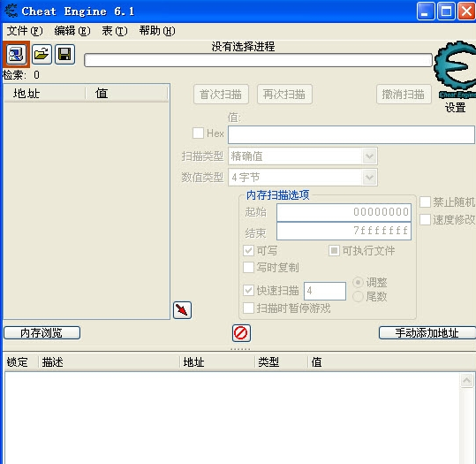Image resolution: width=476 pixels, height=464 pixels.
Task: Select the 尾数 radio button
Action: coord(359,296)
